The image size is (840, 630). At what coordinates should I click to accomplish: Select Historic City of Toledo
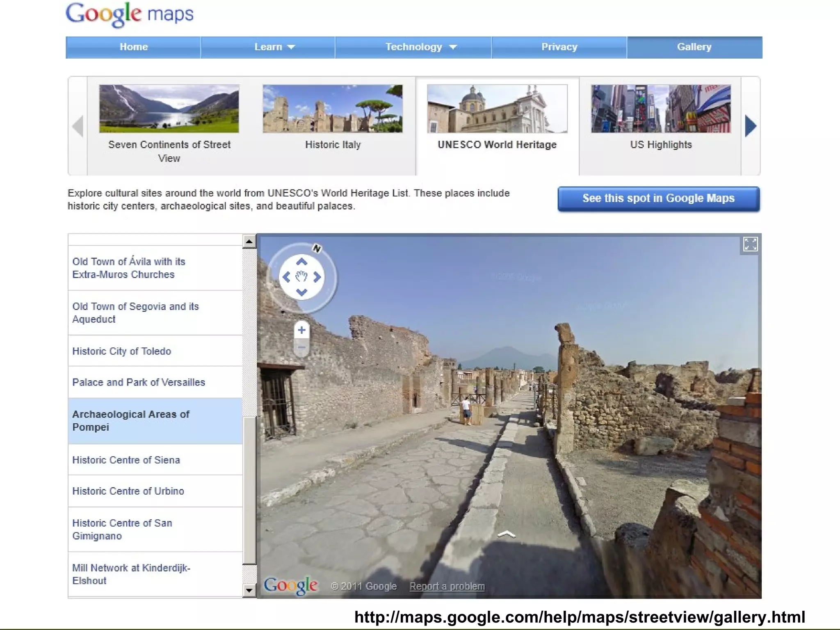pyautogui.click(x=155, y=351)
